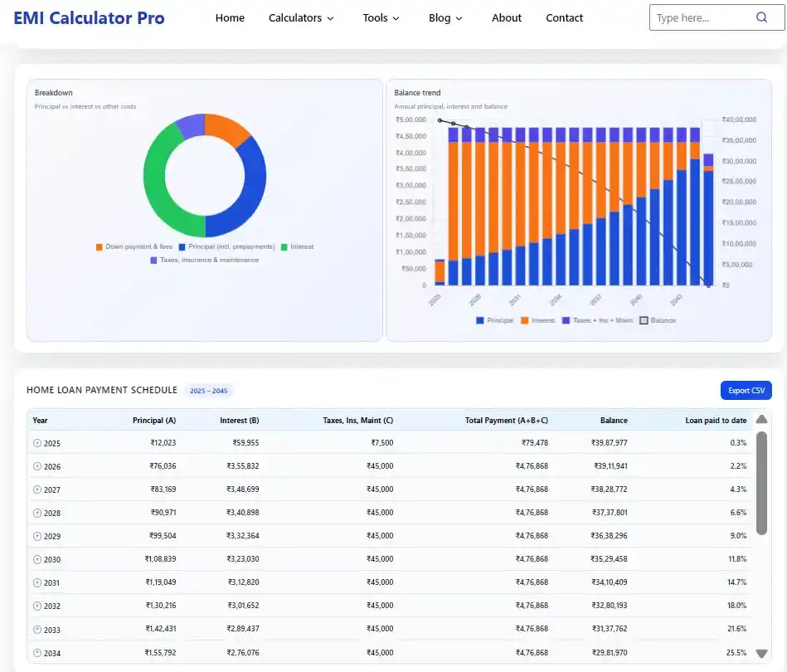
Task: Click the green Interest swatch in the Breakdown legend
Action: pos(284,247)
